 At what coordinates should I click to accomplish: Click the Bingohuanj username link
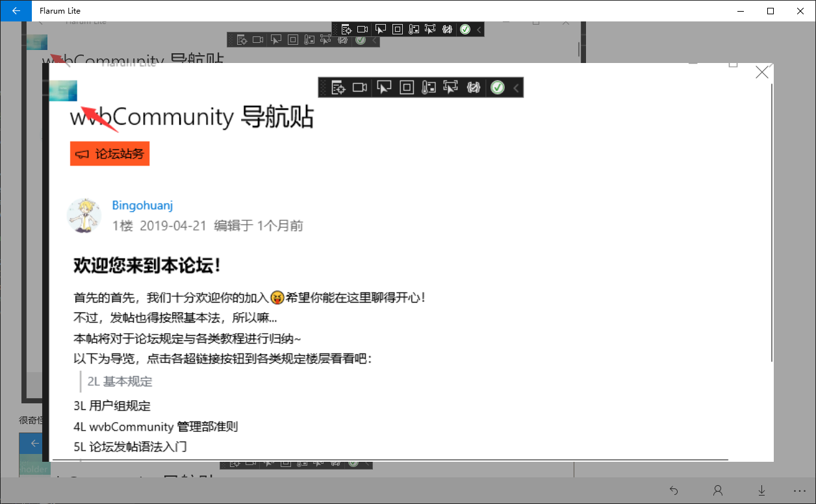click(142, 205)
